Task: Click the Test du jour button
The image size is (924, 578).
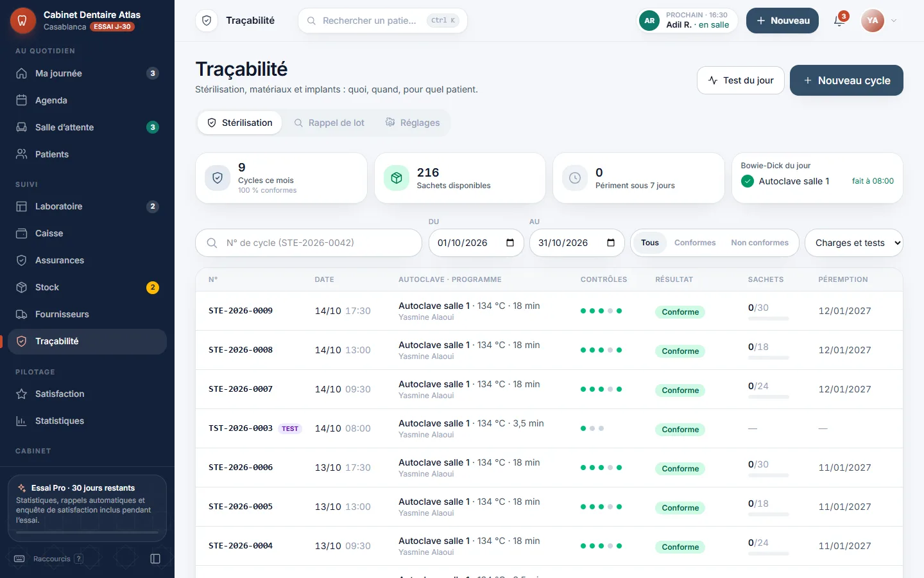Action: tap(740, 80)
